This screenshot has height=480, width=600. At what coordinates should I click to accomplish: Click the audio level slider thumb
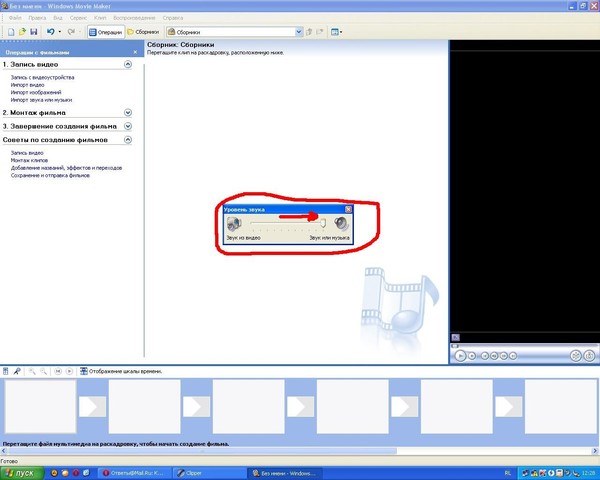[x=323, y=223]
